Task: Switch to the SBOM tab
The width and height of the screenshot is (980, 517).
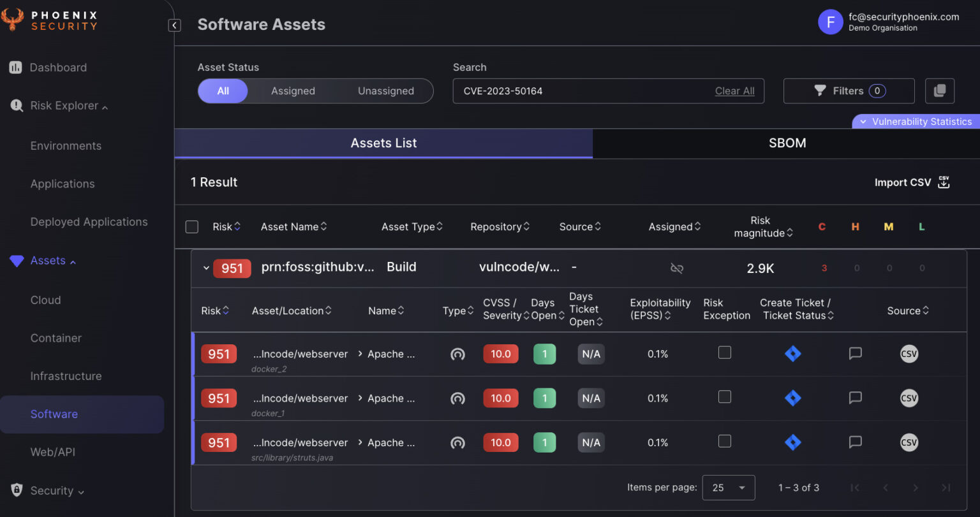Action: 787,143
